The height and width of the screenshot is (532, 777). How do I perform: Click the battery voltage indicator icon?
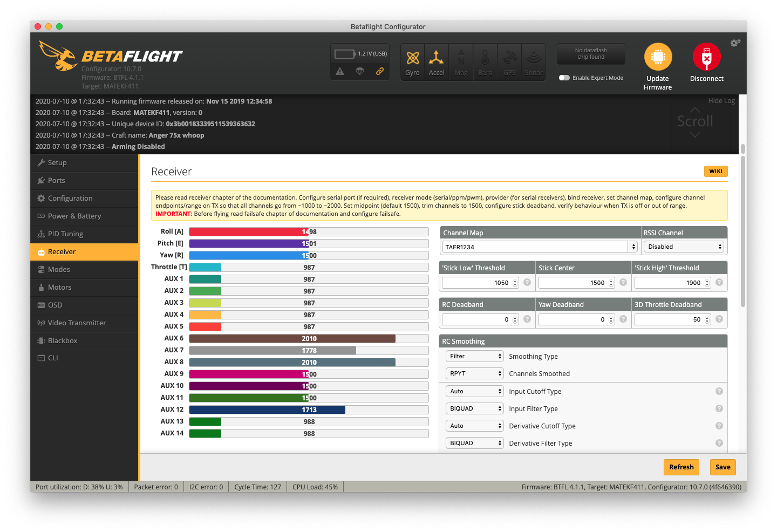pos(345,54)
